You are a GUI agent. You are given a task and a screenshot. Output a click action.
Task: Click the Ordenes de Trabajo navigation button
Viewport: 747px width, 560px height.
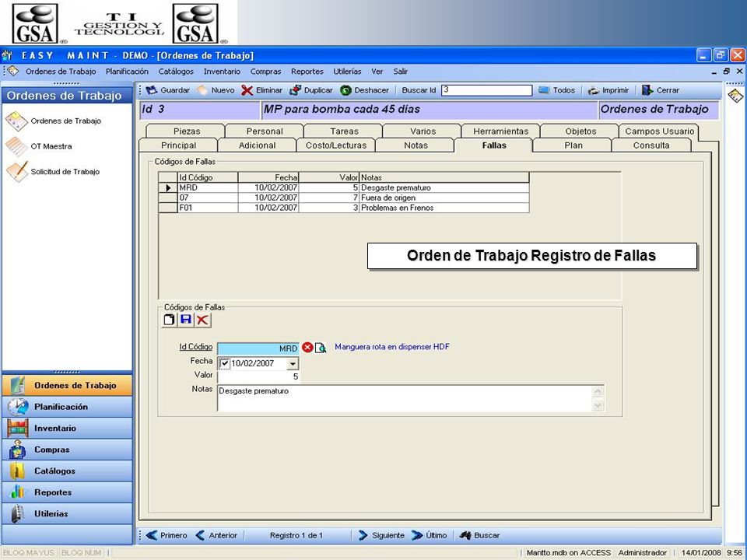point(67,385)
